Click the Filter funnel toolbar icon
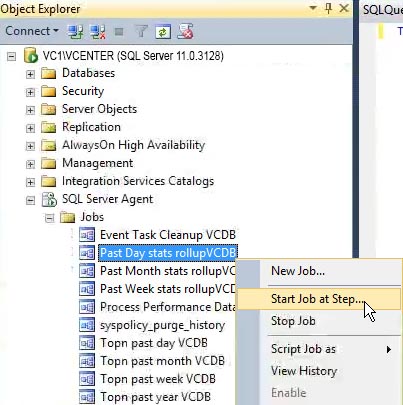Image resolution: width=403 pixels, height=405 pixels. 141,32
